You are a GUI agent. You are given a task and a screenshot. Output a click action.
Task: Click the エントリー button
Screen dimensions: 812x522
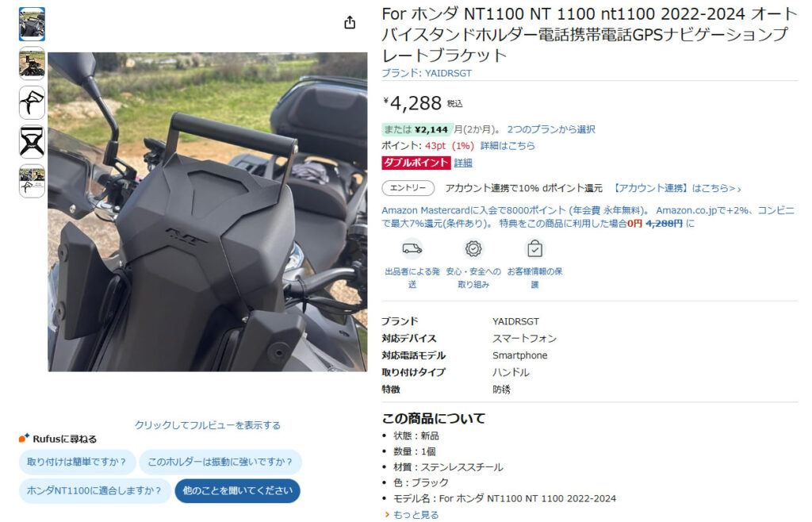(408, 188)
